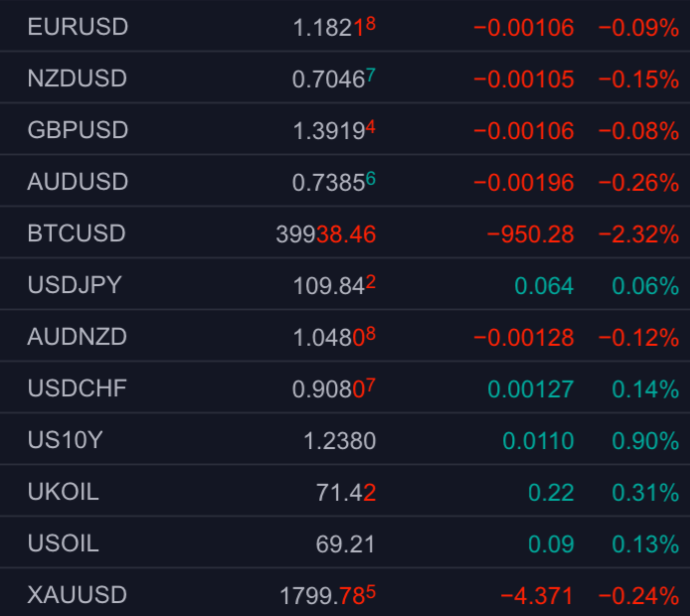This screenshot has width=690, height=616.
Task: Open the US10Y symbol
Action: 65,440
